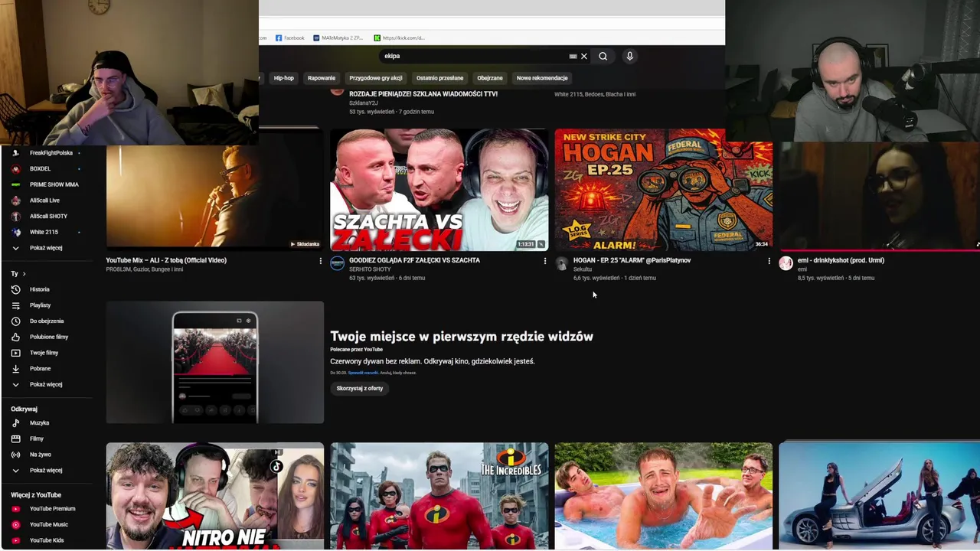The image size is (980, 551).
Task: Open the silver convertible car video thumbnail
Action: [x=879, y=495]
